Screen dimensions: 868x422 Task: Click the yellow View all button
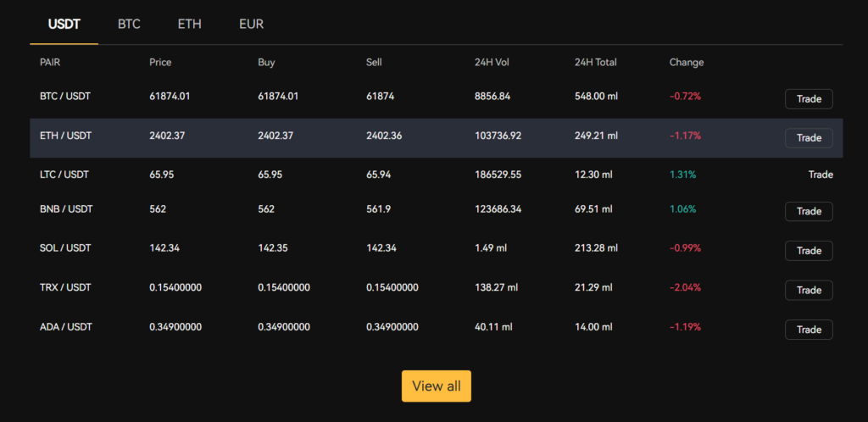click(x=437, y=386)
